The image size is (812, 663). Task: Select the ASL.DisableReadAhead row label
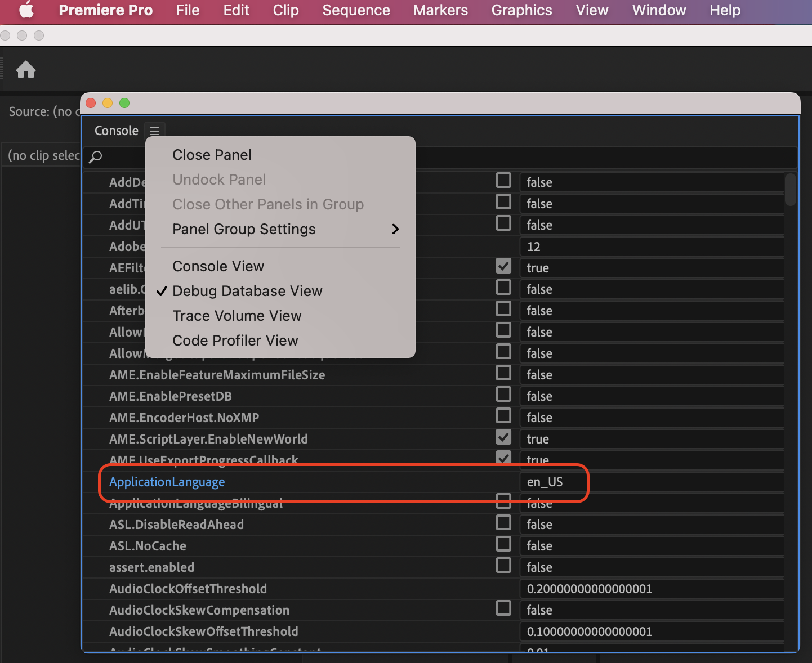coord(177,525)
